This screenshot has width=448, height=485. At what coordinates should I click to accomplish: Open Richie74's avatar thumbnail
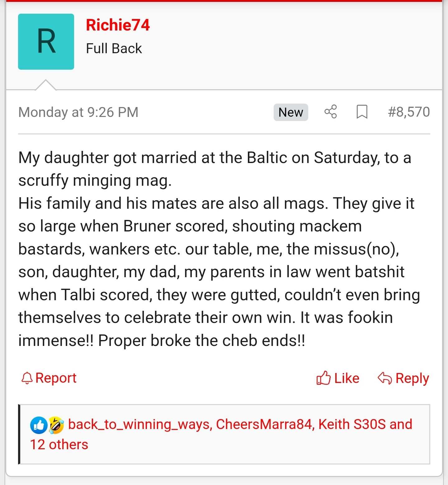[46, 42]
